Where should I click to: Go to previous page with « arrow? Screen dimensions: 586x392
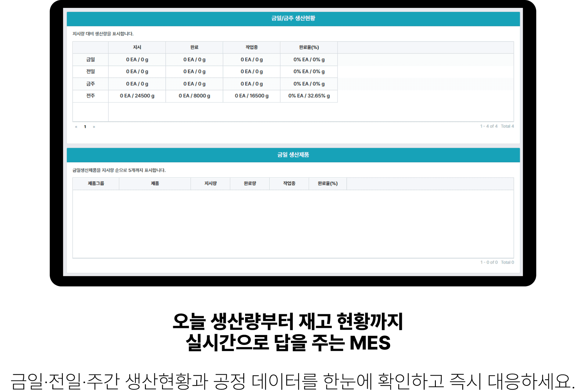pyautogui.click(x=76, y=127)
